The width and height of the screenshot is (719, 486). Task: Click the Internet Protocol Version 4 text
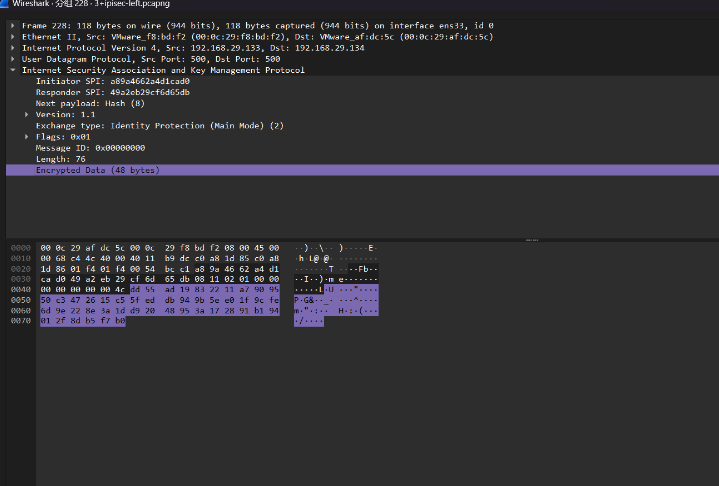click(193, 48)
